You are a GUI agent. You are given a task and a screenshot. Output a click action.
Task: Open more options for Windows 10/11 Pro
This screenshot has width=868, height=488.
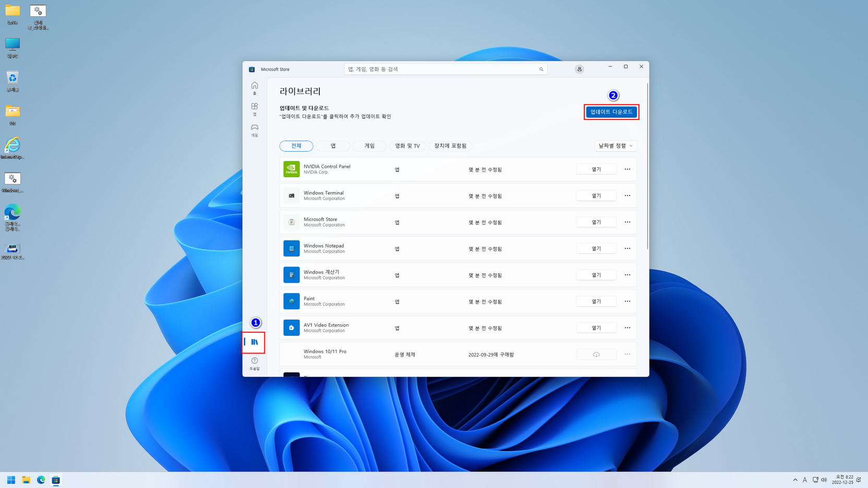[628, 354]
